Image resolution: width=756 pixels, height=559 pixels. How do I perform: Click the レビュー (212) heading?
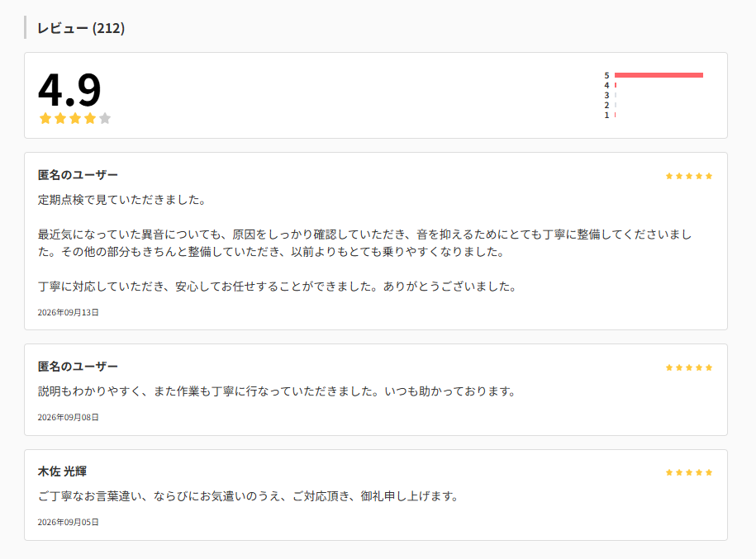tap(81, 28)
